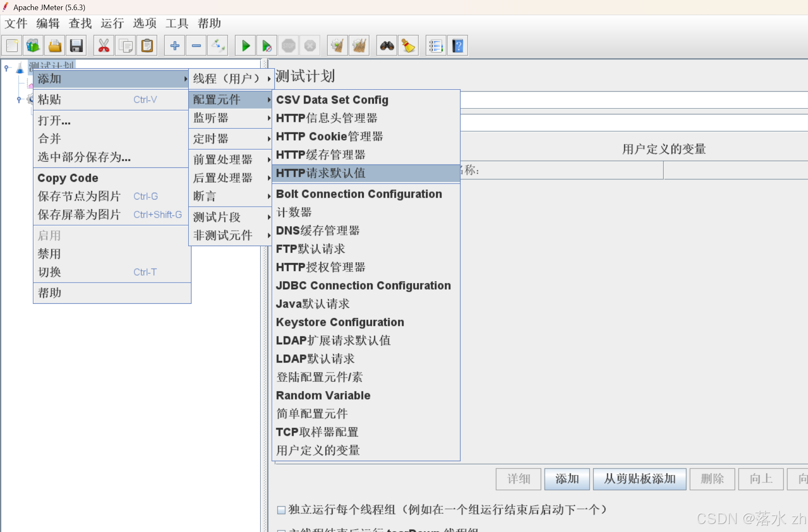Viewport: 808px width, 532px height.
Task: Click the Save floppy disk icon
Action: 76,45
